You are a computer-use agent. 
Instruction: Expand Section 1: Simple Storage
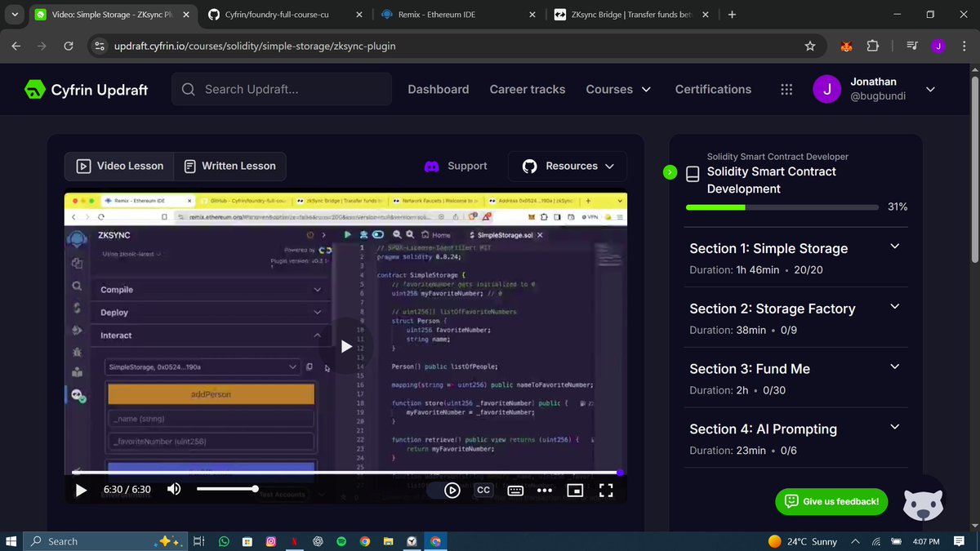796,258
